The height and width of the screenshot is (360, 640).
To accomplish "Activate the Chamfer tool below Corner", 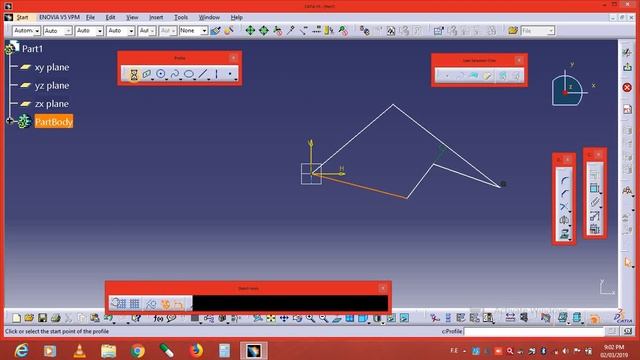I will 564,193.
